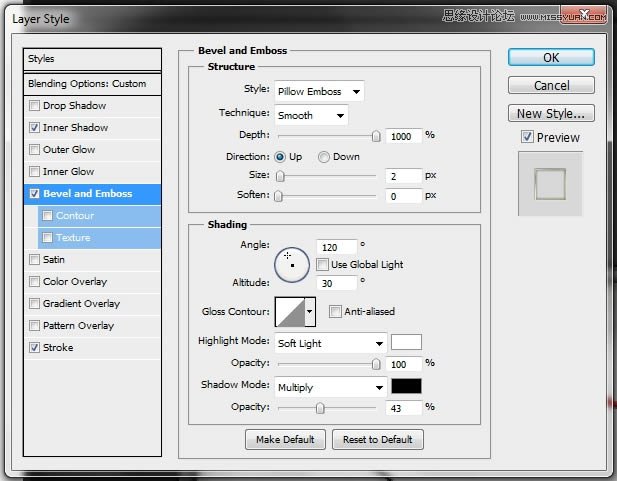Image resolution: width=617 pixels, height=481 pixels.
Task: Open the Gloss Contour picker arrow
Action: click(310, 312)
